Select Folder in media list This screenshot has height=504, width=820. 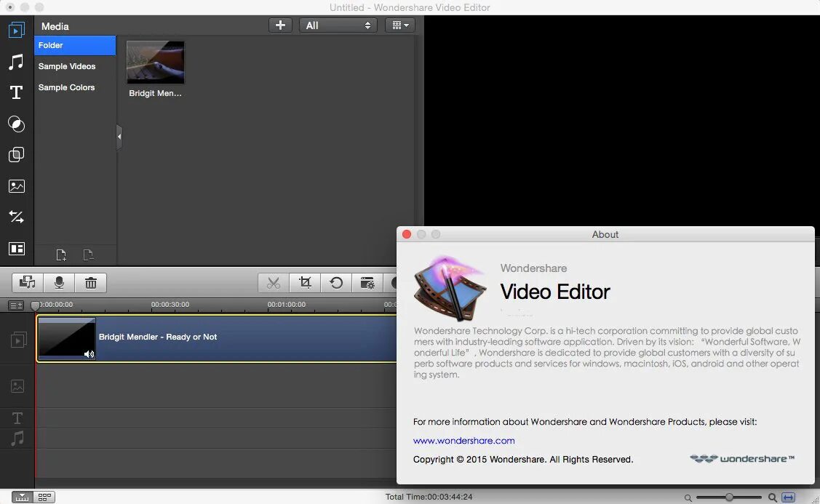point(75,46)
